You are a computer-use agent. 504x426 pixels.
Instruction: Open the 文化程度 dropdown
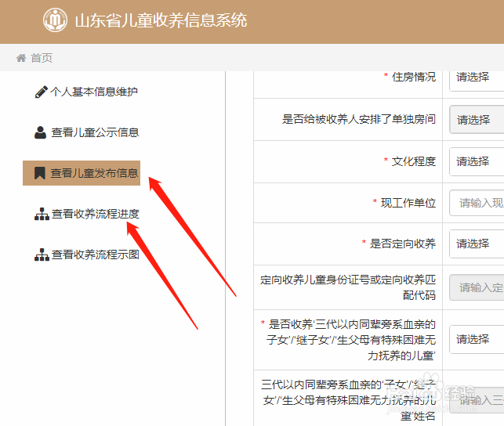click(x=477, y=161)
